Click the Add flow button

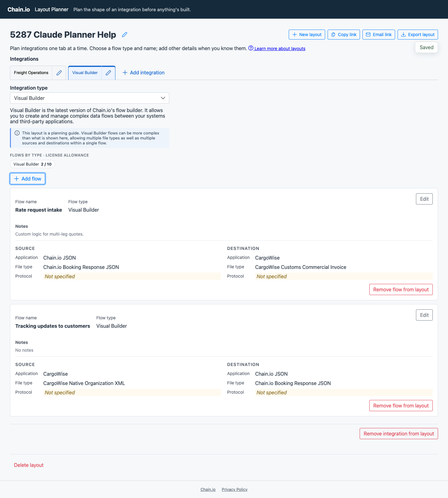(28, 179)
